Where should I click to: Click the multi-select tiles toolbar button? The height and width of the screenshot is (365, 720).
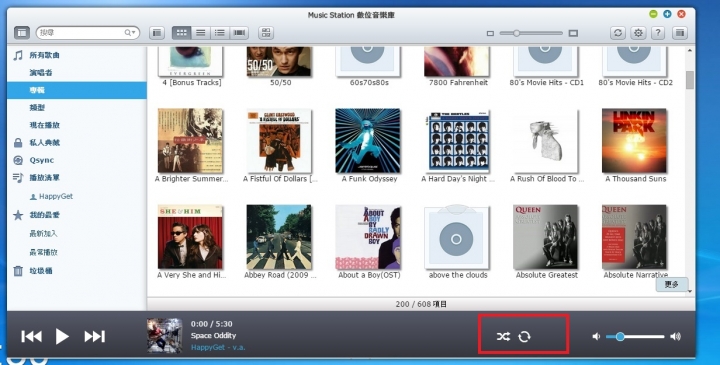tap(266, 33)
